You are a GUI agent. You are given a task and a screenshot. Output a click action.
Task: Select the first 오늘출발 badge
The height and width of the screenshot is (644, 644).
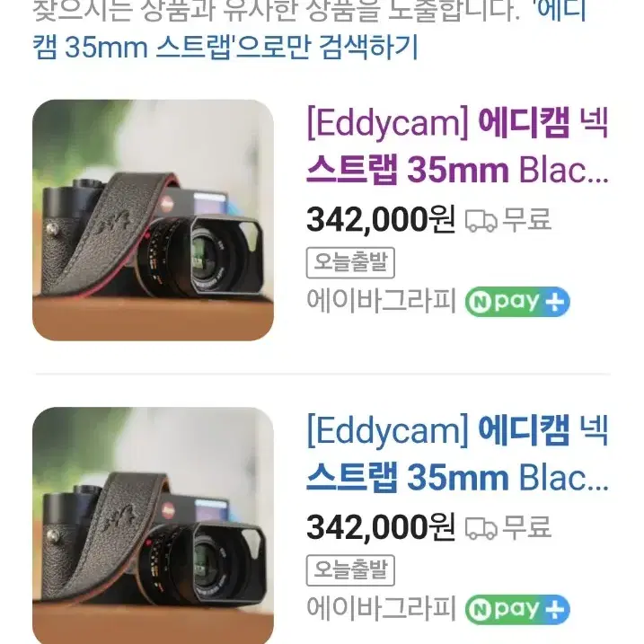click(x=350, y=262)
